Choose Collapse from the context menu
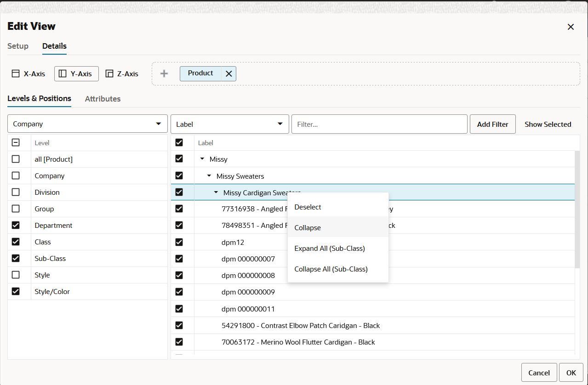This screenshot has height=385, width=588. tap(338, 227)
